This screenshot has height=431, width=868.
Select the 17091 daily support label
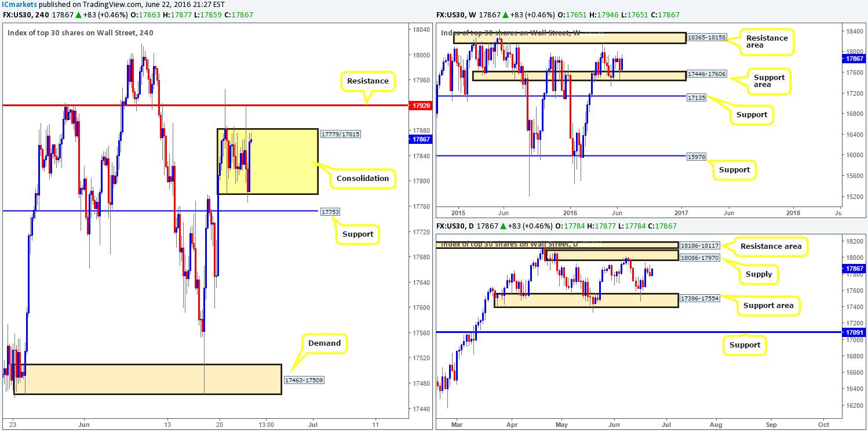854,332
